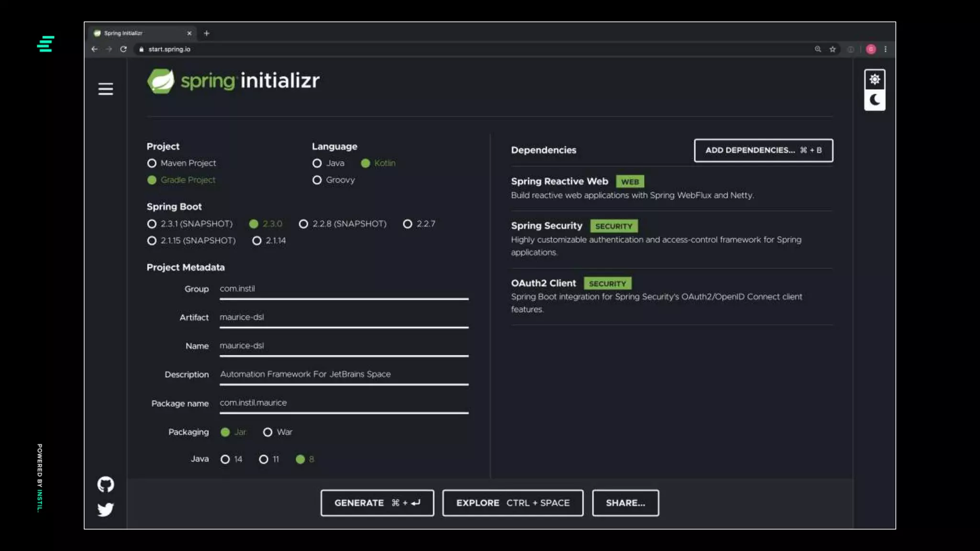Choose Java as the language
Image resolution: width=980 pixels, height=551 pixels.
coord(317,164)
